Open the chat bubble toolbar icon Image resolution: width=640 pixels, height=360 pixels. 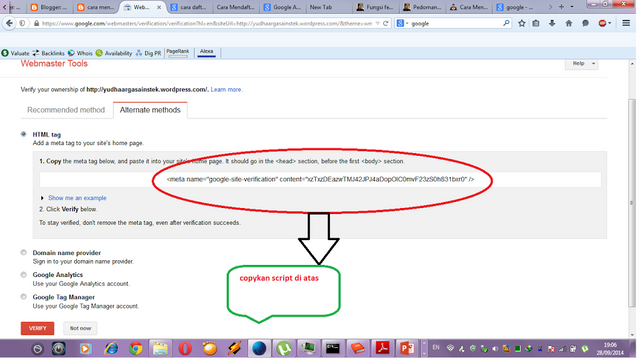(x=585, y=23)
